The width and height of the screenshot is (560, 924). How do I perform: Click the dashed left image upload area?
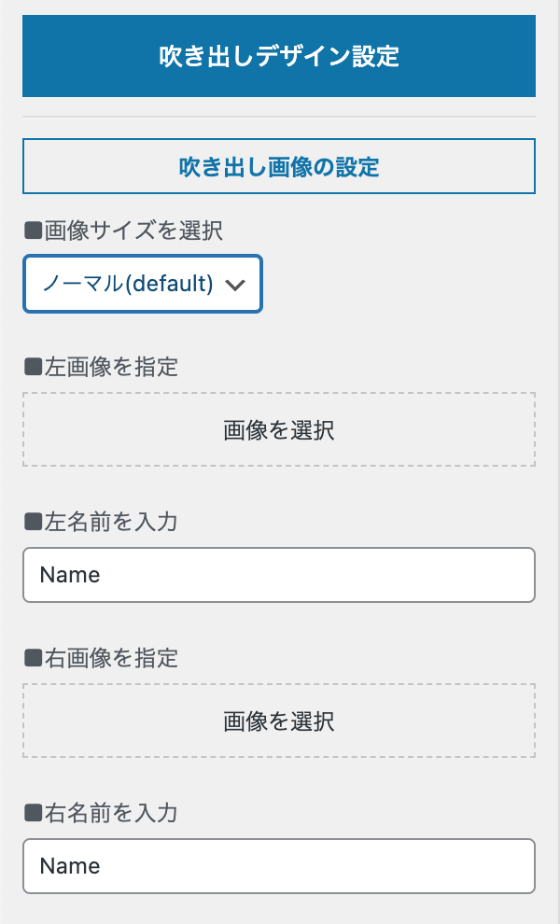(278, 429)
